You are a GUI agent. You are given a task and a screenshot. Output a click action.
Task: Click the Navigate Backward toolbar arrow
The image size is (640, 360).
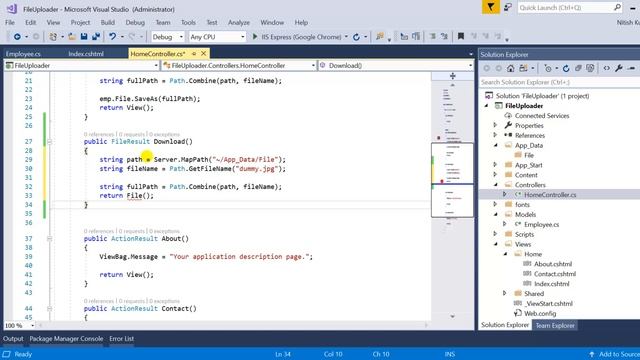click(x=17, y=37)
